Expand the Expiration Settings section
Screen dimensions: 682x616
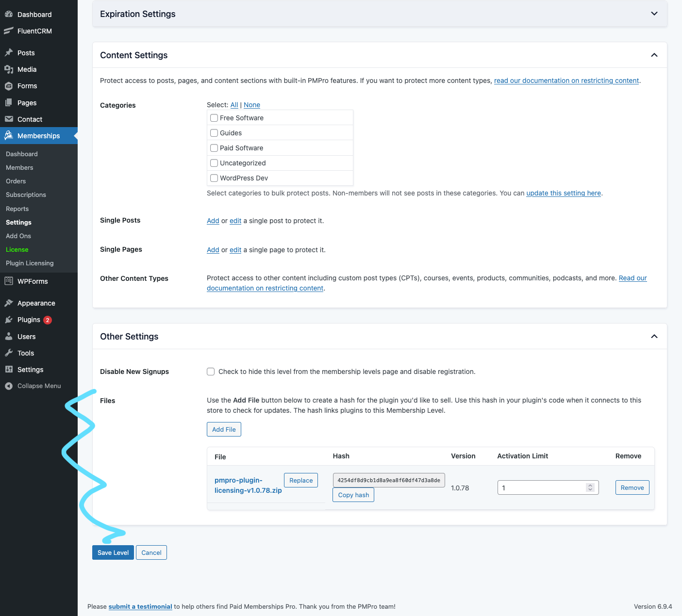[654, 14]
